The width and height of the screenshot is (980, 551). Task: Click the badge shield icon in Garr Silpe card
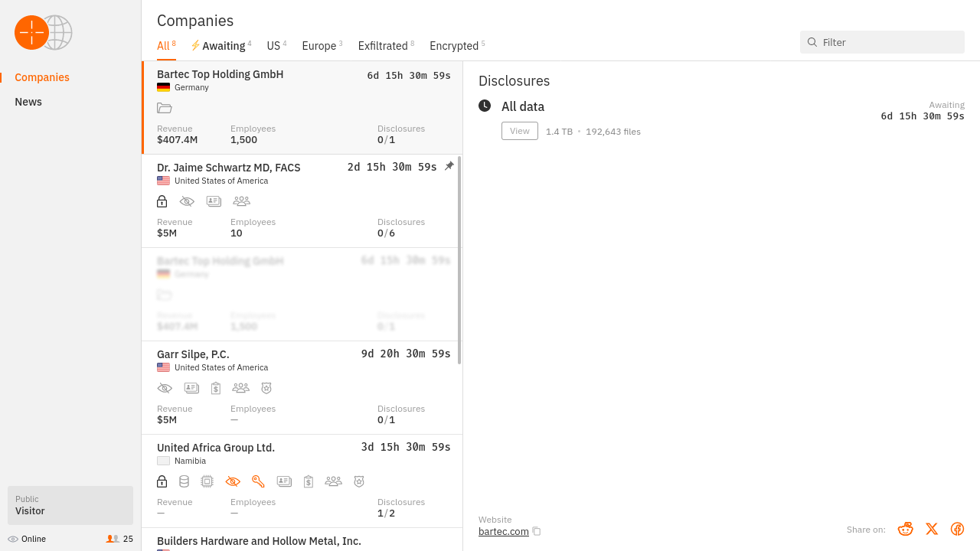coord(266,388)
